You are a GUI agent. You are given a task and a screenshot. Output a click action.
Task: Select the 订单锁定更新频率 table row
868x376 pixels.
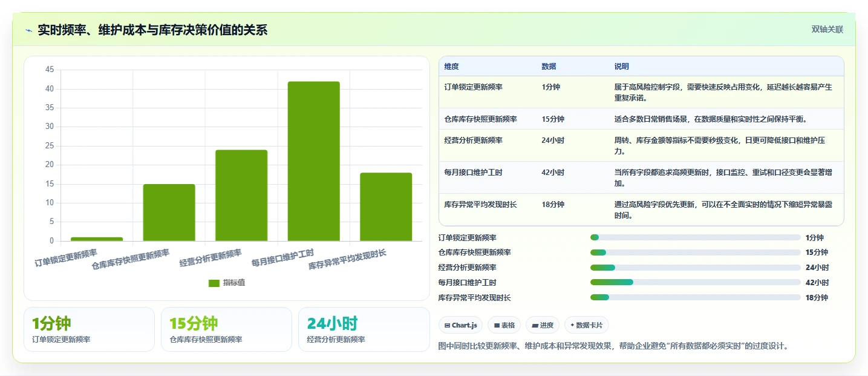click(x=641, y=92)
